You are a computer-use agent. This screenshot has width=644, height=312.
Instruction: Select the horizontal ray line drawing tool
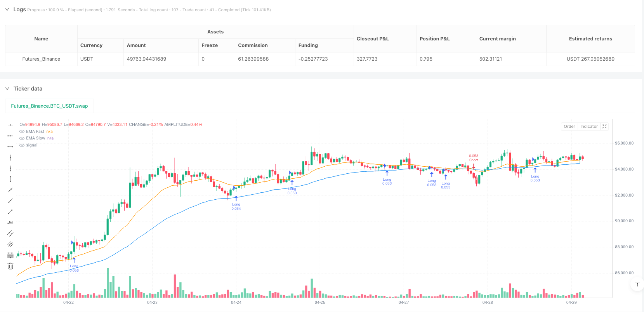pos(10,136)
